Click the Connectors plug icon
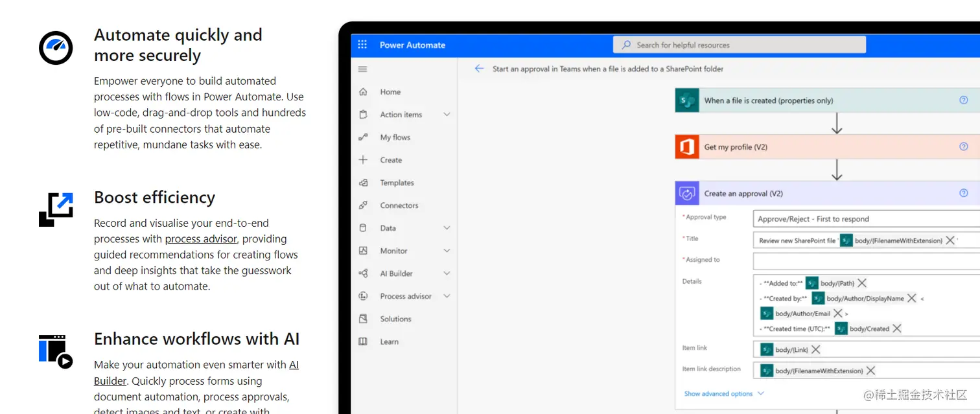The width and height of the screenshot is (980, 414). click(363, 205)
